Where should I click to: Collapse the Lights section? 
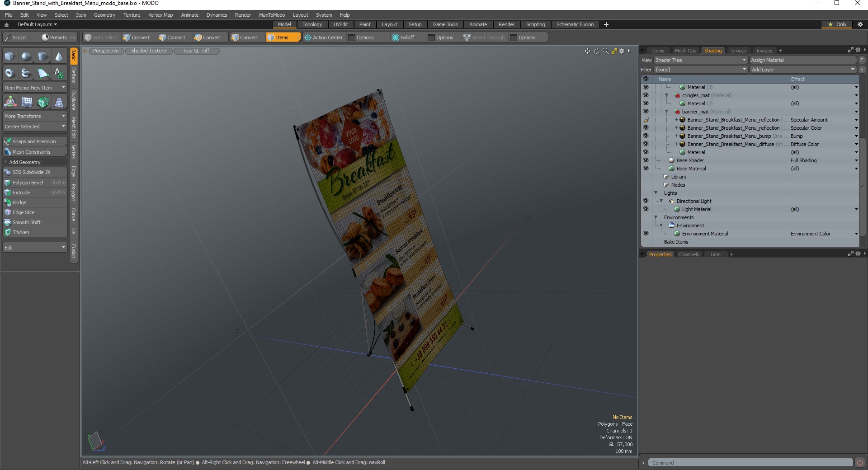656,193
